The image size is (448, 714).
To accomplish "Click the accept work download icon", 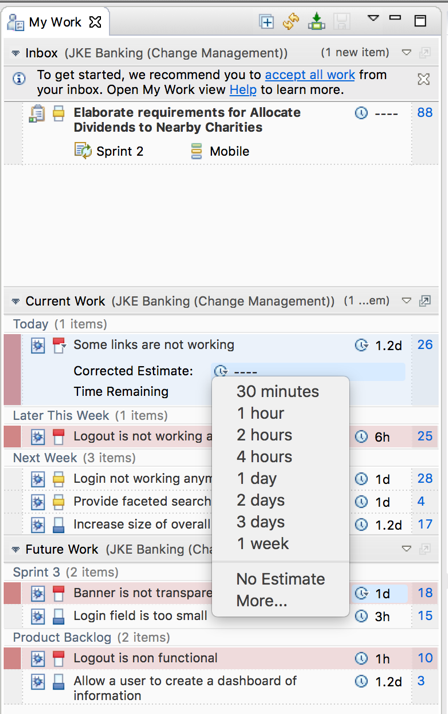I will [316, 21].
